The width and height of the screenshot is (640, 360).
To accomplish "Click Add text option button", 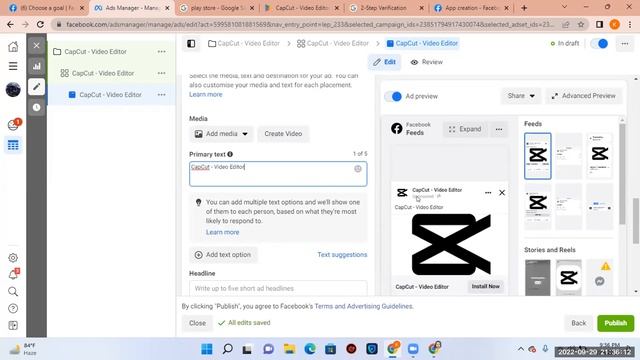I will click(223, 255).
